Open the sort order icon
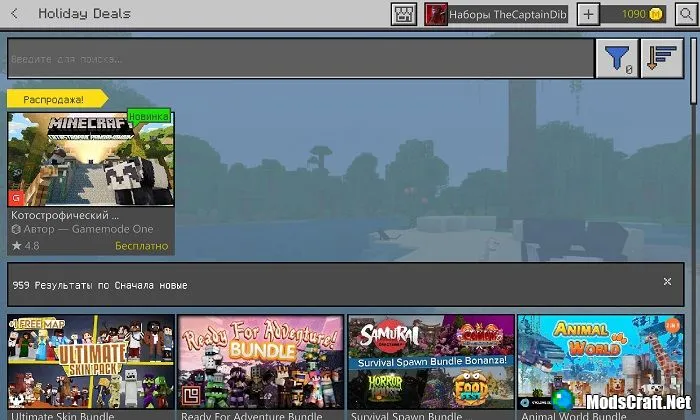Image resolution: width=700 pixels, height=420 pixels. point(662,58)
